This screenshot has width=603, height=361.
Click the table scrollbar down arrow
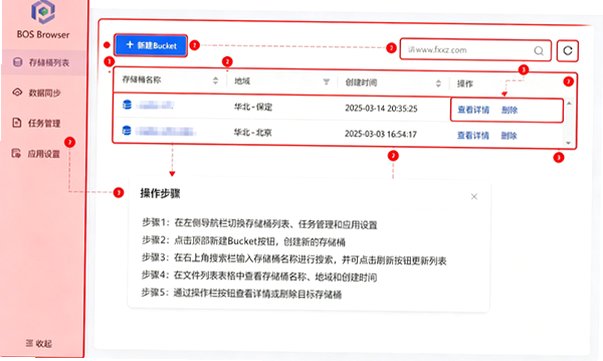569,143
